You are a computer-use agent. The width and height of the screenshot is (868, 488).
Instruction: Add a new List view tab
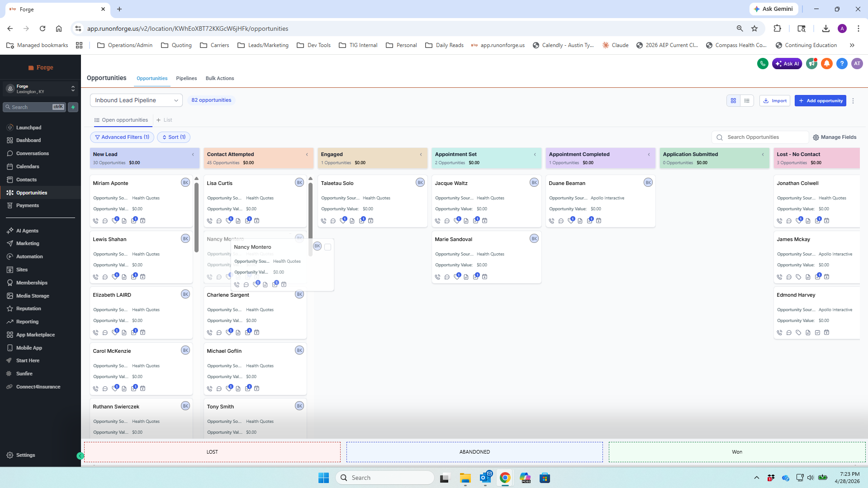pyautogui.click(x=164, y=120)
